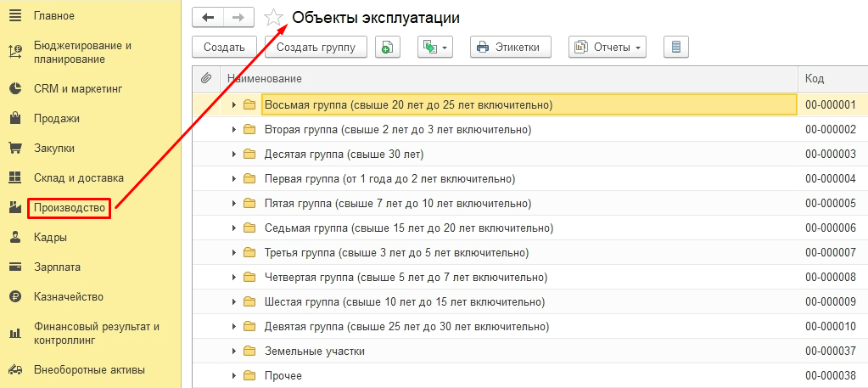The width and height of the screenshot is (868, 388).
Task: Select the Прочее row text
Action: click(283, 376)
